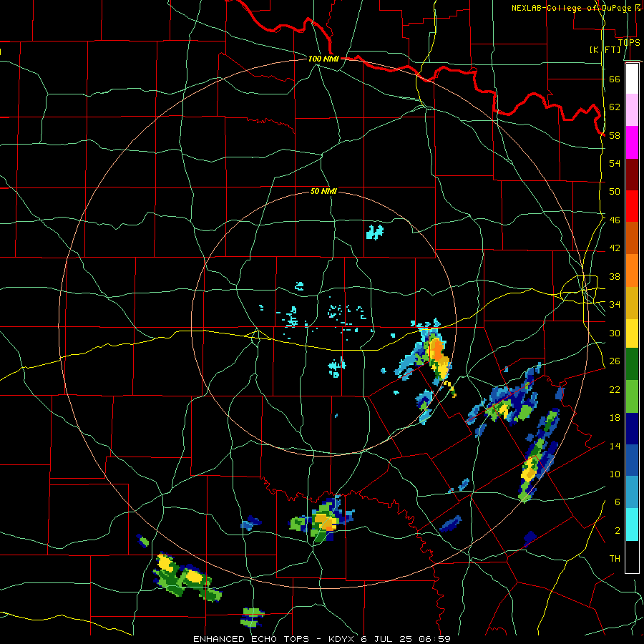Click the magenta legend swatch
The width and height of the screenshot is (644, 644).
(x=632, y=142)
